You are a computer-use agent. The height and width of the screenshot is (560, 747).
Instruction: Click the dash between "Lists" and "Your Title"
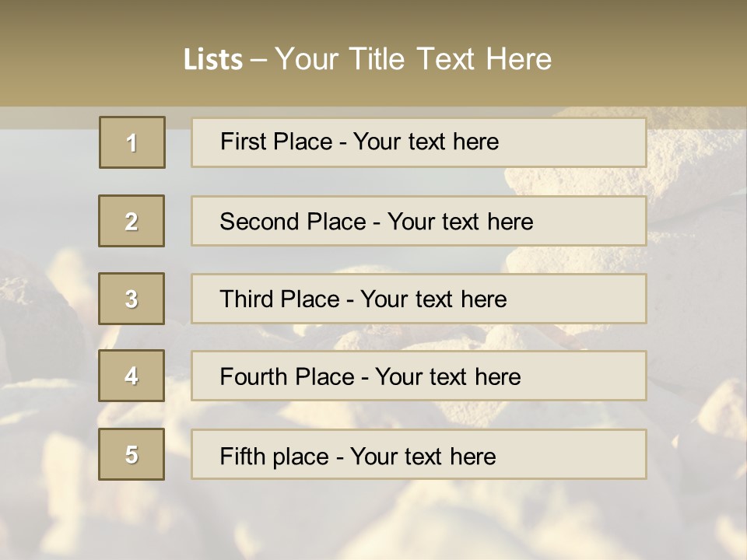click(x=258, y=60)
